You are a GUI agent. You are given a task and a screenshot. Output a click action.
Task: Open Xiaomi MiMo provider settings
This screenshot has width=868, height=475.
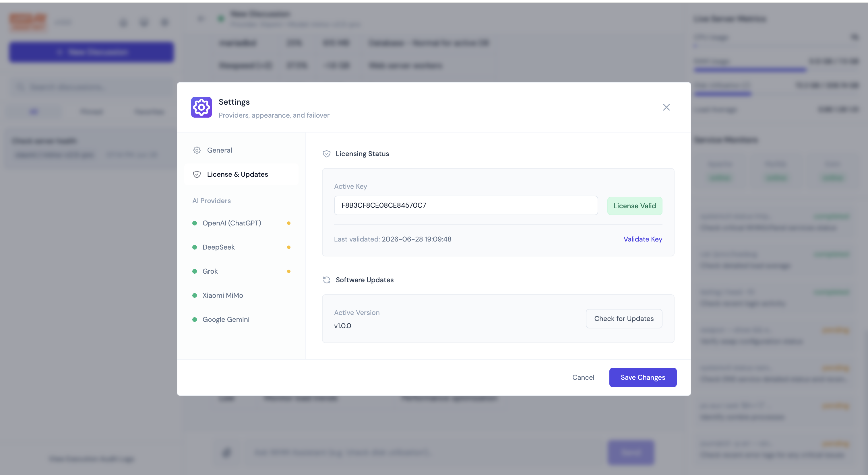tap(241, 295)
